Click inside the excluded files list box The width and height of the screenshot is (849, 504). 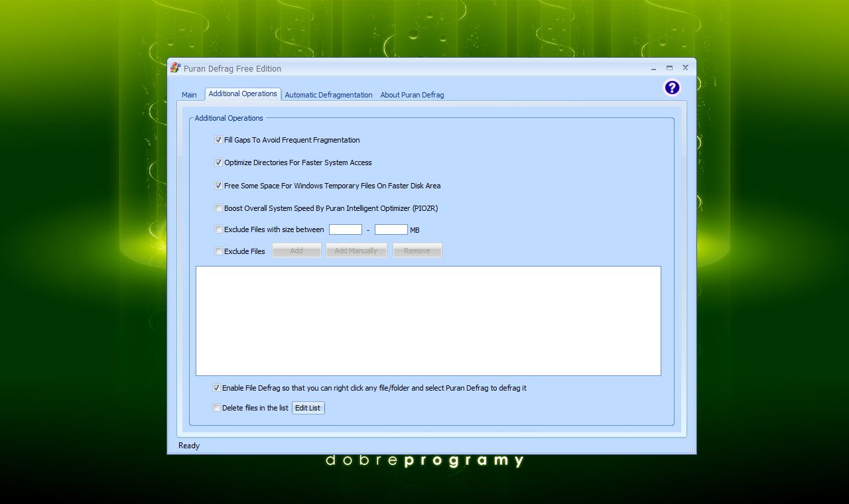428,321
